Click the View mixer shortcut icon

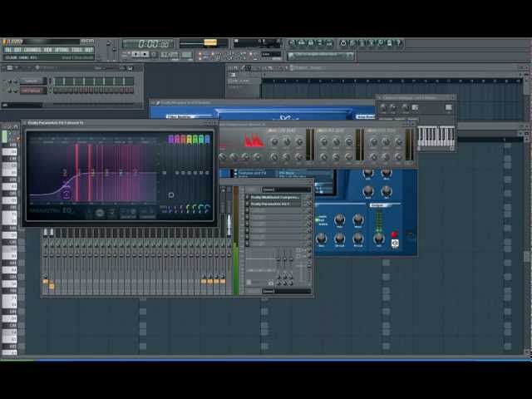[329, 43]
